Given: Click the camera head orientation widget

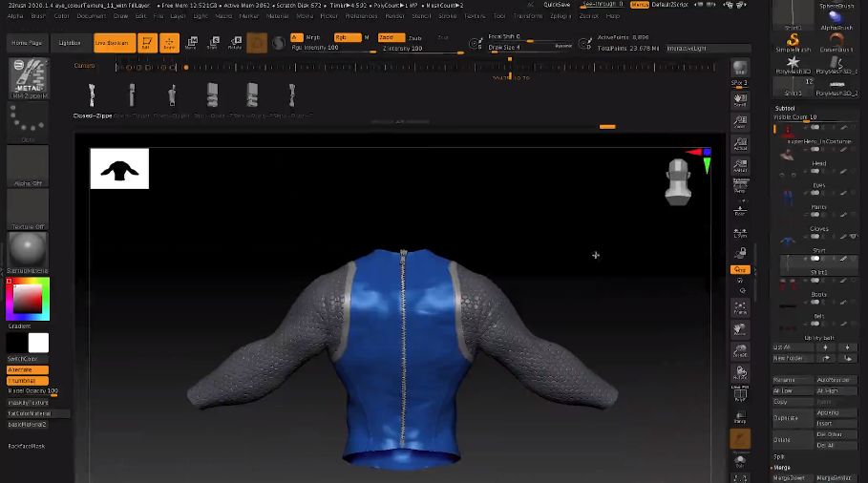Looking at the screenshot, I should pyautogui.click(x=678, y=182).
